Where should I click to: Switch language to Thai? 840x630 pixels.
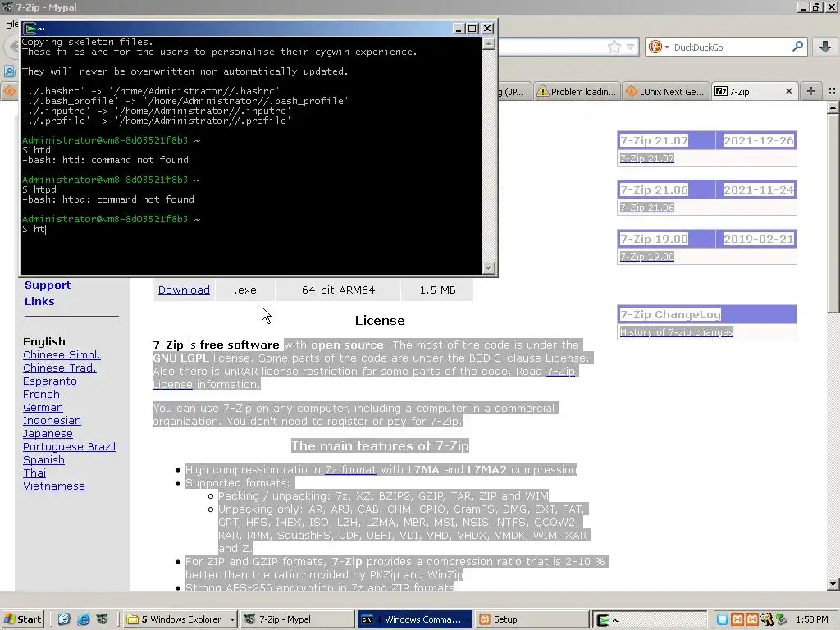(x=34, y=473)
